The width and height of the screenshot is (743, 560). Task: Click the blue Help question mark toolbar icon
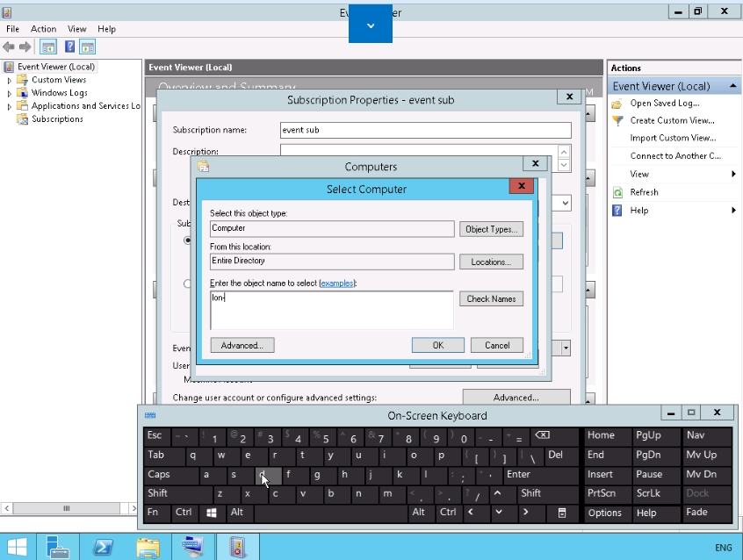pyautogui.click(x=69, y=47)
